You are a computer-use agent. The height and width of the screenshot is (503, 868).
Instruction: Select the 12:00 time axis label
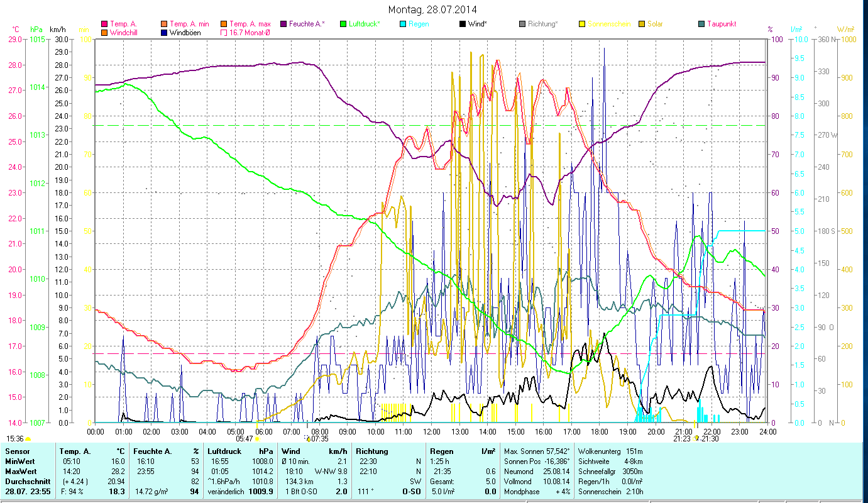point(432,432)
